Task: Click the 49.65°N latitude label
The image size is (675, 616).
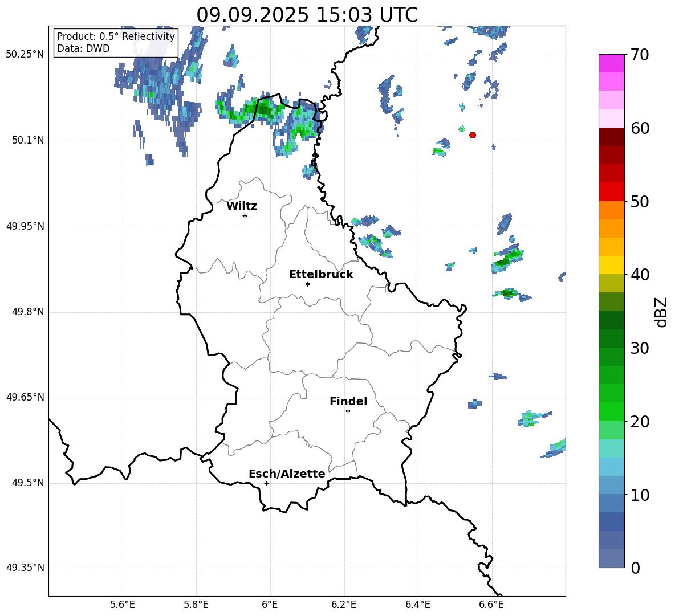Action: 25,397
